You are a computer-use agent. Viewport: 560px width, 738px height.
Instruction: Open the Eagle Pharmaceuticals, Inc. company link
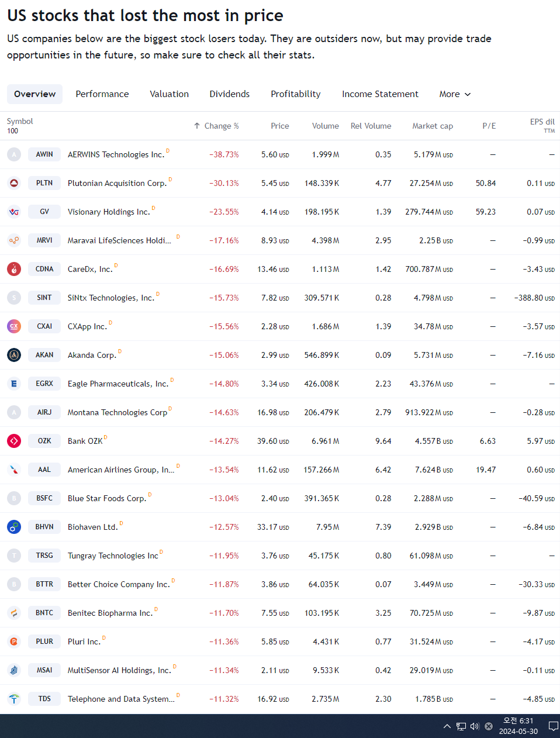click(x=118, y=384)
